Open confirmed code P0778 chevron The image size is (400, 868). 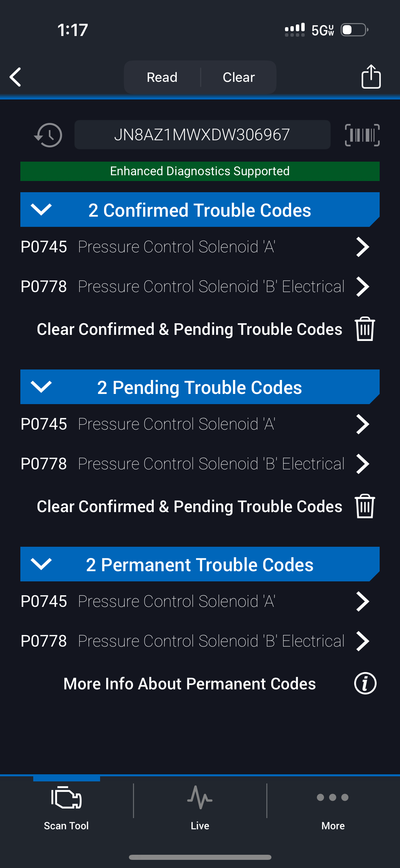pyautogui.click(x=362, y=287)
